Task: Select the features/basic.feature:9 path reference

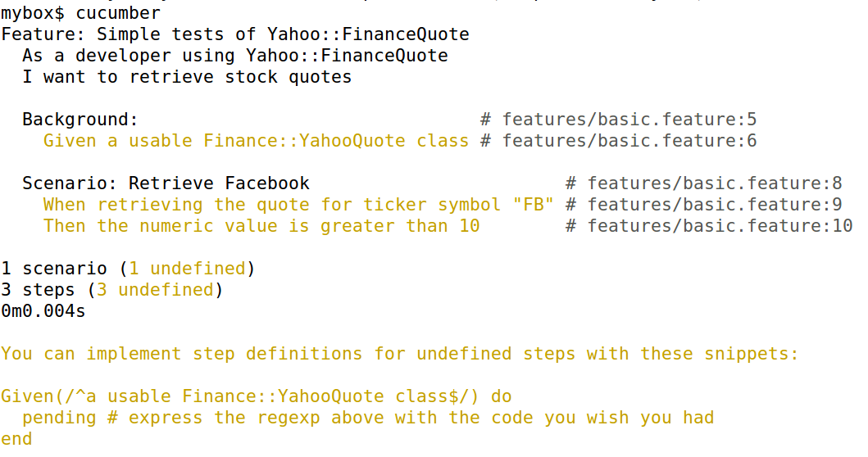Action: [703, 205]
